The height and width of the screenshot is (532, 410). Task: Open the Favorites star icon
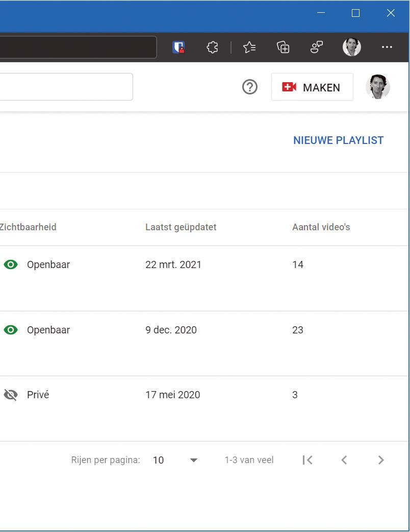(x=249, y=47)
